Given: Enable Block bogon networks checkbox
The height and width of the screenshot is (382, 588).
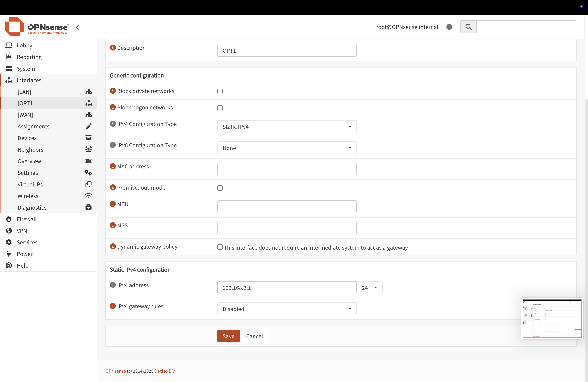Looking at the screenshot, I should click(220, 108).
